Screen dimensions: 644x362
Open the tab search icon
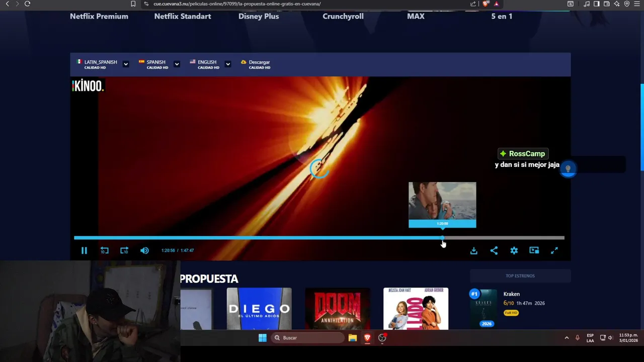pyautogui.click(x=571, y=4)
